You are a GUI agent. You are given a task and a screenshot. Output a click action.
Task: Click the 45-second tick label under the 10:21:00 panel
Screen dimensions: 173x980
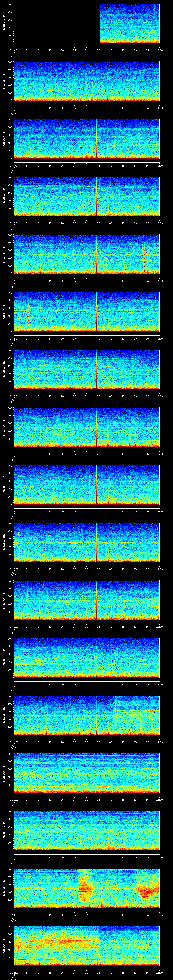[123, 742]
